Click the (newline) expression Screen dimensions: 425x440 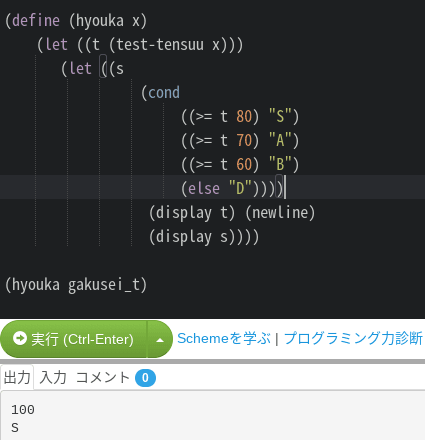pyautogui.click(x=280, y=213)
